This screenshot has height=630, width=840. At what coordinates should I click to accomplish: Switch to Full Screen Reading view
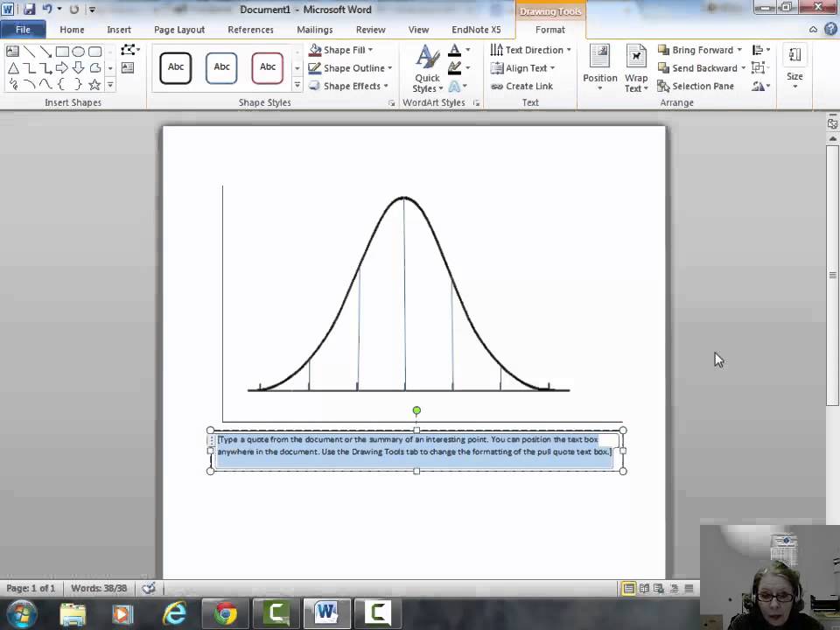tap(644, 589)
